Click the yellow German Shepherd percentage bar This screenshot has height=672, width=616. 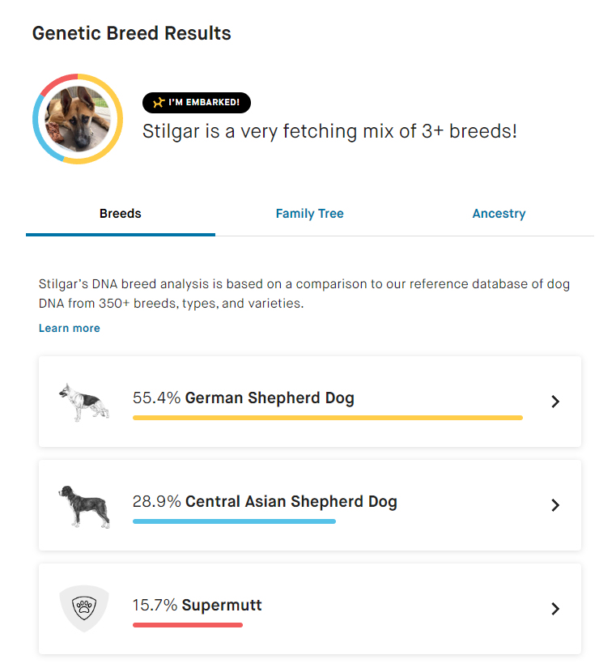(328, 418)
